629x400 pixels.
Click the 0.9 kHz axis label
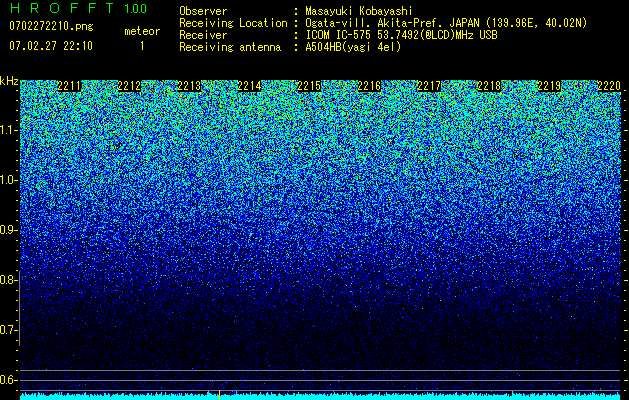pyautogui.click(x=8, y=230)
